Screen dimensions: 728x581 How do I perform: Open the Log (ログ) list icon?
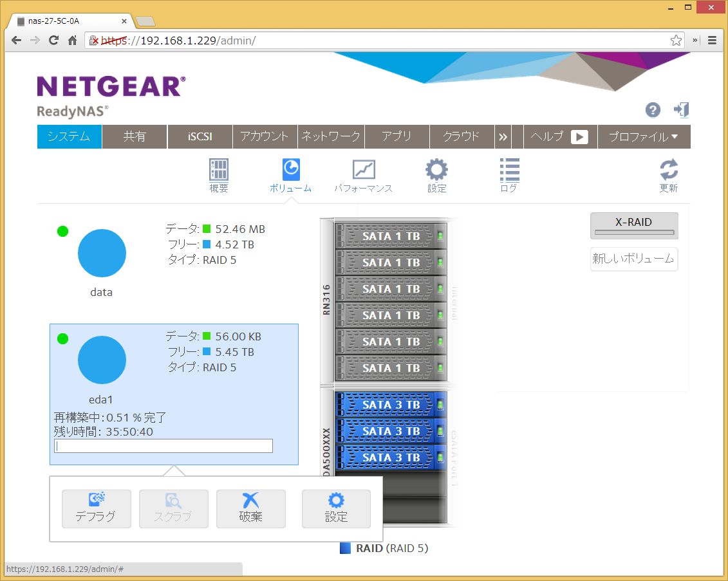click(509, 171)
